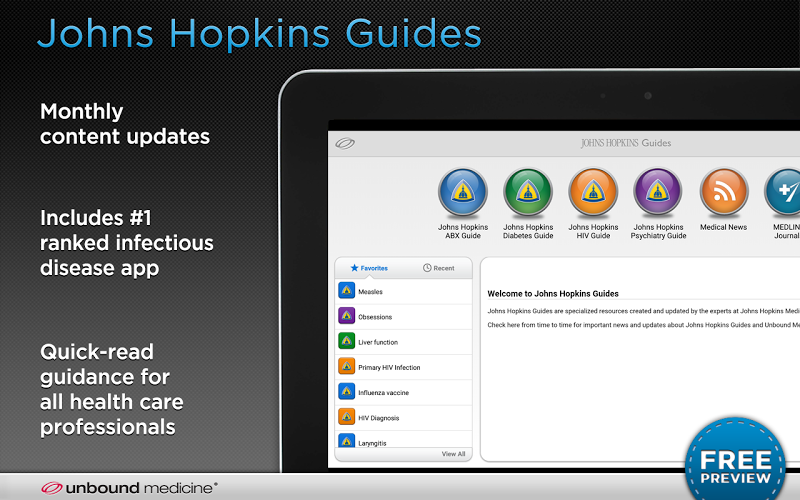Click the Welcome to Johns Hopkins Guides heading
800x500 pixels.
point(553,293)
